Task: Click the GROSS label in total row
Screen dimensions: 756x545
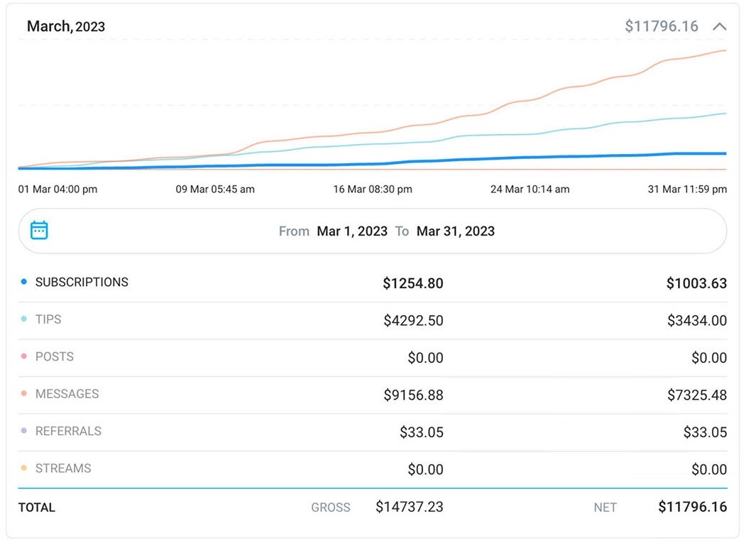Action: (x=331, y=507)
